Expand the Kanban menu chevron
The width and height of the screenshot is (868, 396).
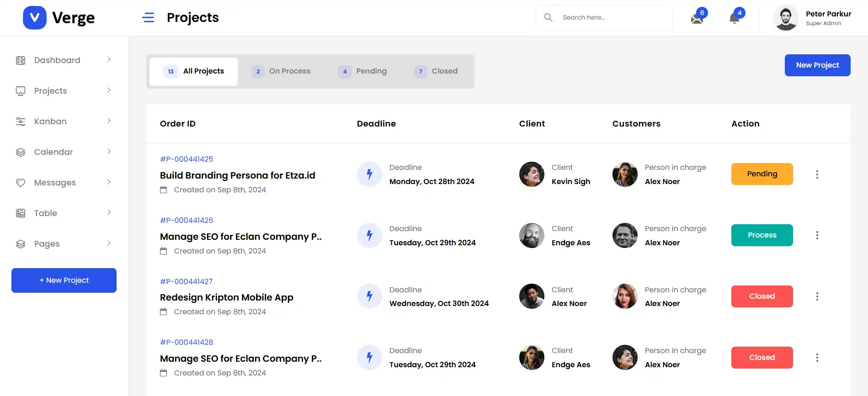109,121
